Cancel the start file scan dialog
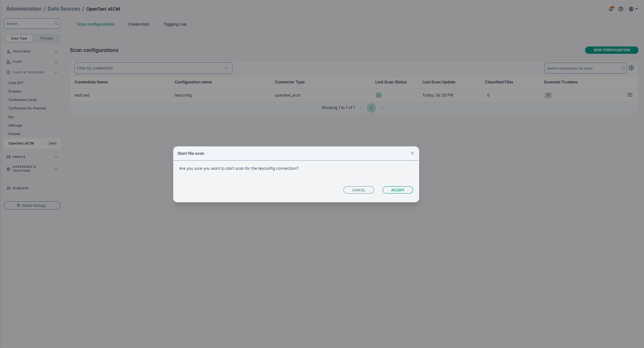Screen dimensions: 644x348 (358, 190)
